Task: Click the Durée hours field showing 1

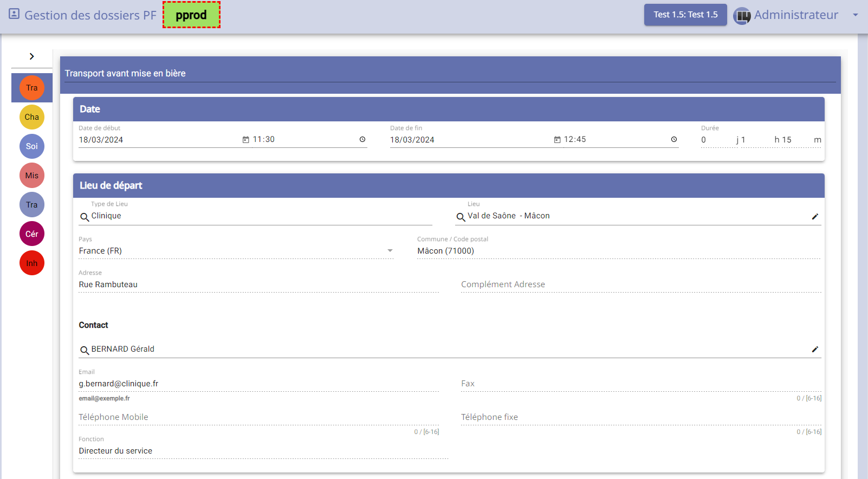Action: (756, 140)
